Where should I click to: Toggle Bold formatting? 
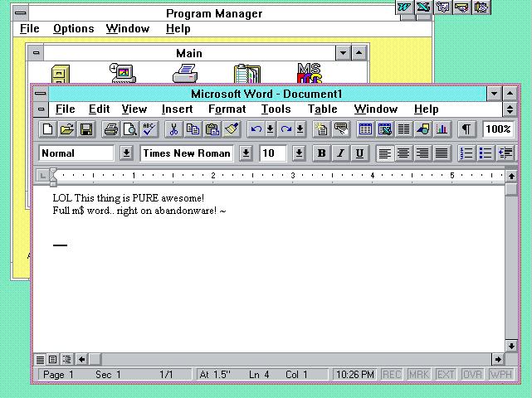pos(321,153)
